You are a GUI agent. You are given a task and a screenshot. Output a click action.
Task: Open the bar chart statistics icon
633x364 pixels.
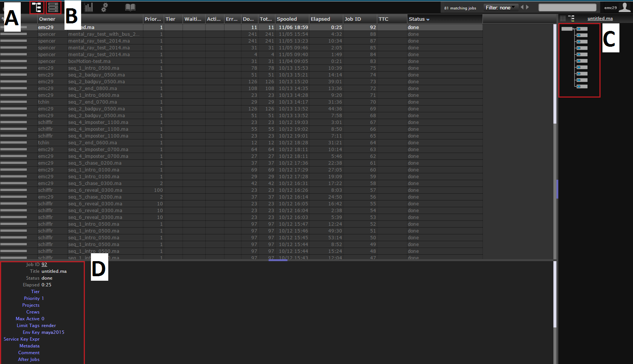88,7
